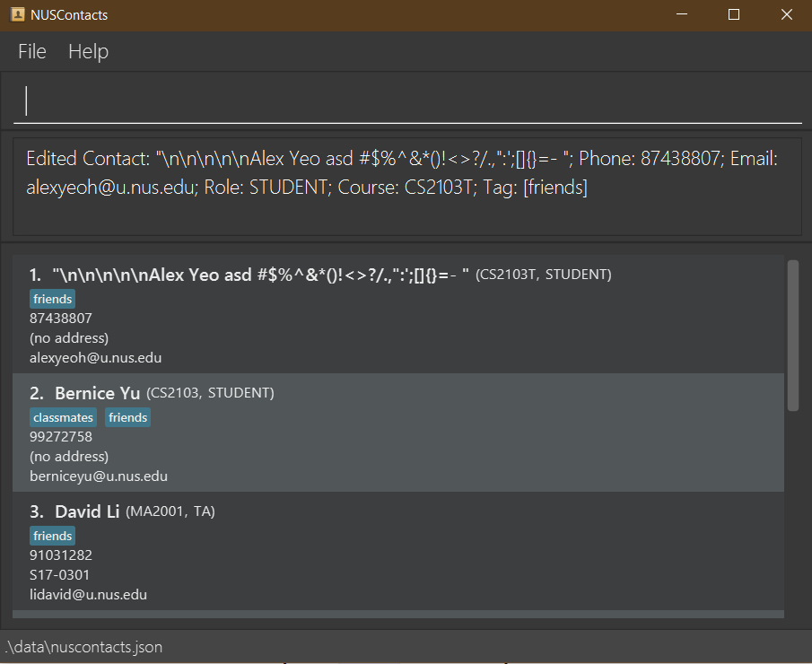Click address S17-0301
Viewport: 812px width, 664px height.
pyautogui.click(x=59, y=575)
